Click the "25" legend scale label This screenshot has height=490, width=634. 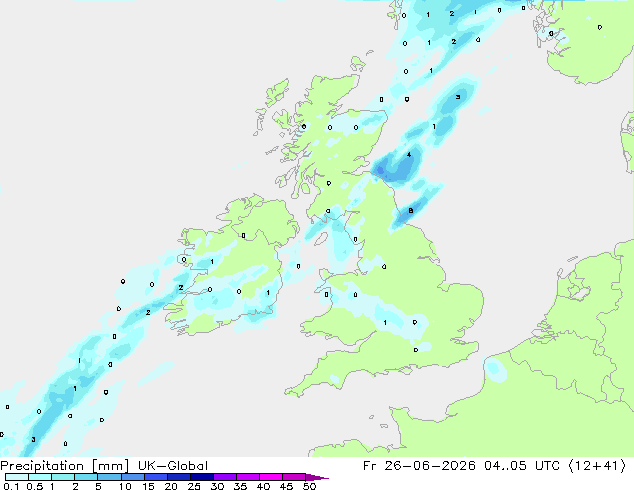click(194, 486)
